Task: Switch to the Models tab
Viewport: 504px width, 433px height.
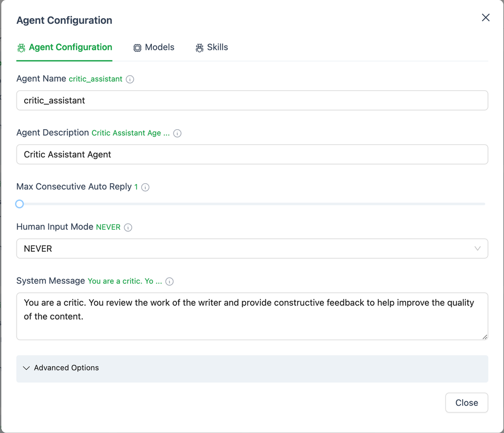Action: [x=159, y=47]
